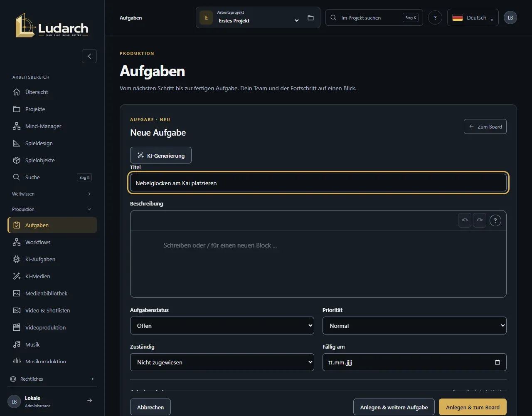The width and height of the screenshot is (532, 416).
Task: Open KI-Aufgaben in the sidebar
Action: [x=52, y=259]
